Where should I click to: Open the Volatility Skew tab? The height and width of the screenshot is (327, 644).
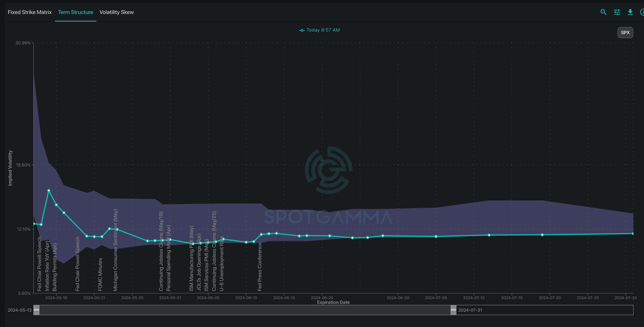coord(116,12)
